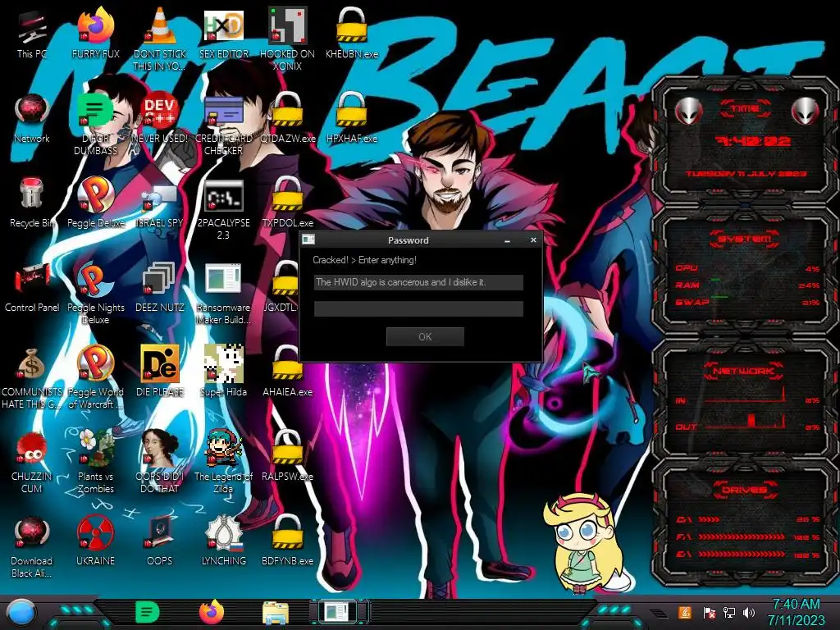Click the flag notification tray icon
Viewport: 840px width, 630px height.
pyautogui.click(x=709, y=612)
